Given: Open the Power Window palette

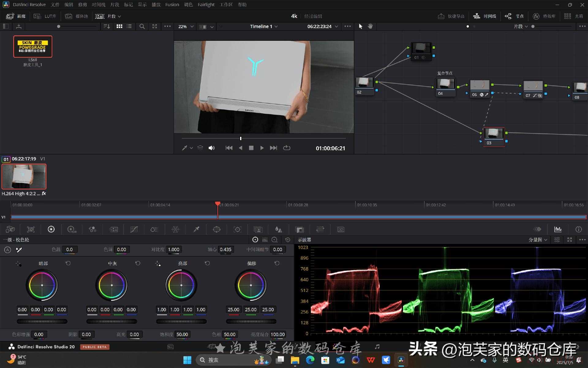Looking at the screenshot, I should [x=217, y=229].
